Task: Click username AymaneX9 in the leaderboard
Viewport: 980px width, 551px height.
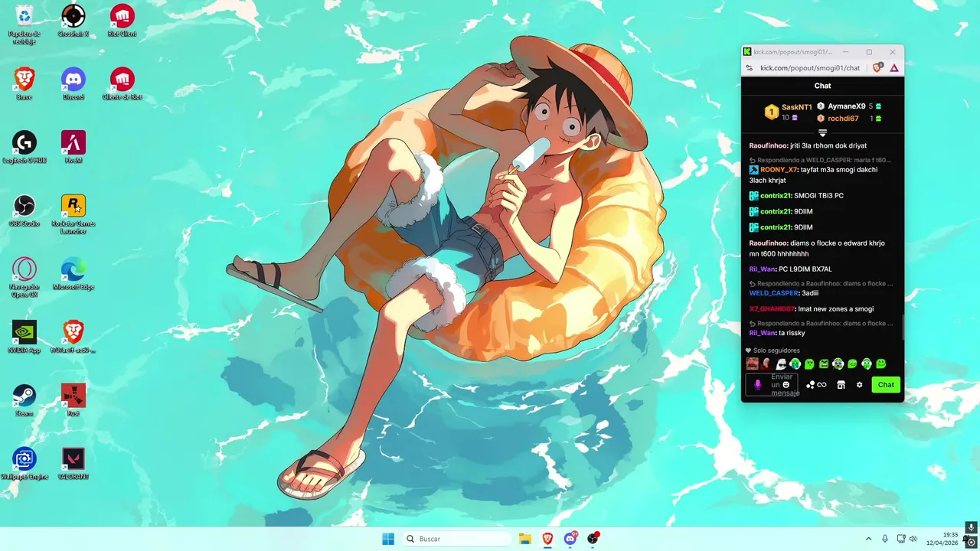Action: pyautogui.click(x=846, y=106)
